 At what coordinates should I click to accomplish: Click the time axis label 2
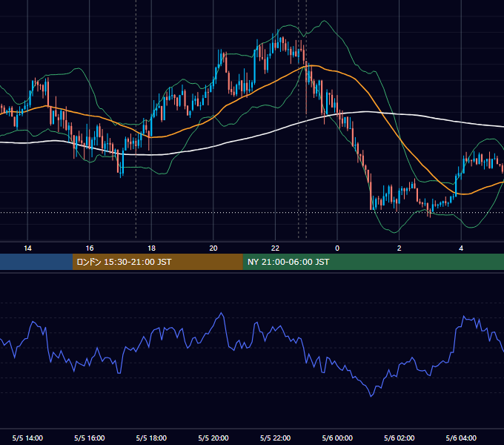(399, 248)
